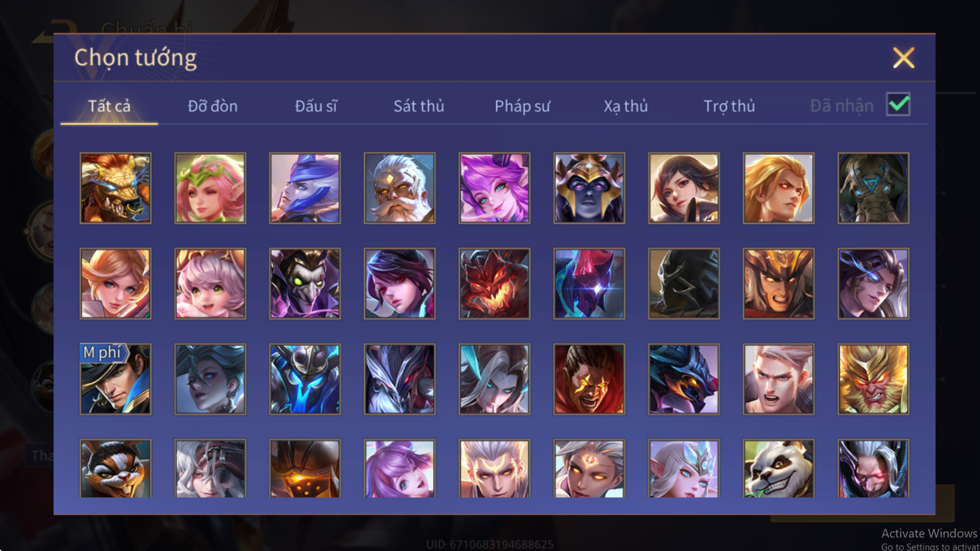Pick the panda hero portrait
Screen dimensions: 980x551
coord(778,468)
